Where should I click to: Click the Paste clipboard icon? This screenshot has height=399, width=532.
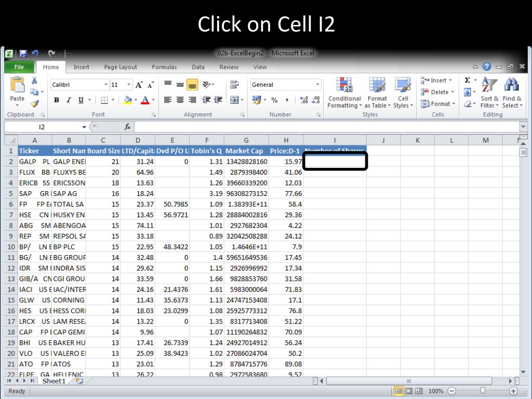coord(17,85)
